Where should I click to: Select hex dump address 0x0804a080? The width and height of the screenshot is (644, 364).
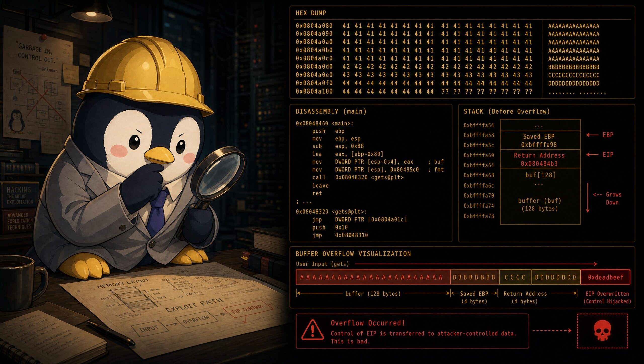click(x=314, y=26)
